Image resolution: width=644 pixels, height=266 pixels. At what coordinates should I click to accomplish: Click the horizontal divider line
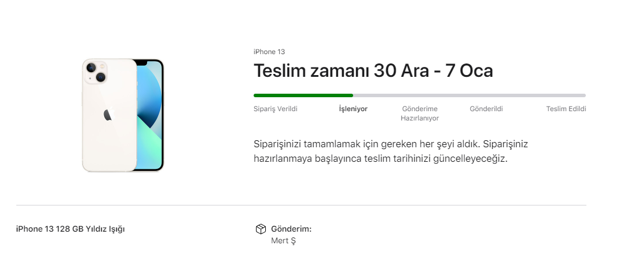point(301,205)
